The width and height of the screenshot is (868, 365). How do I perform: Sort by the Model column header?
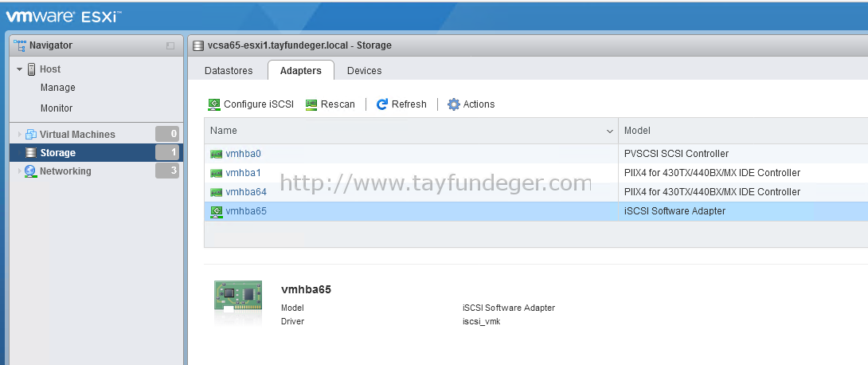tap(743, 131)
